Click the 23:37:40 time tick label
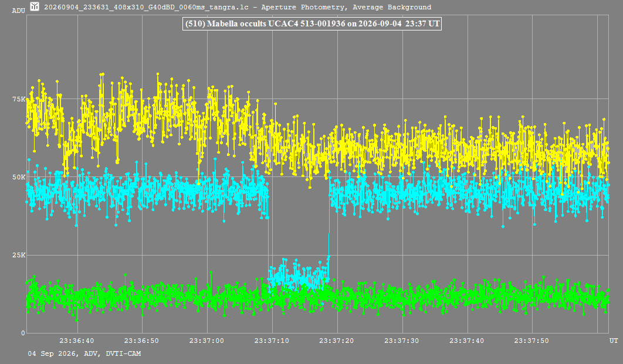 click(x=467, y=341)
